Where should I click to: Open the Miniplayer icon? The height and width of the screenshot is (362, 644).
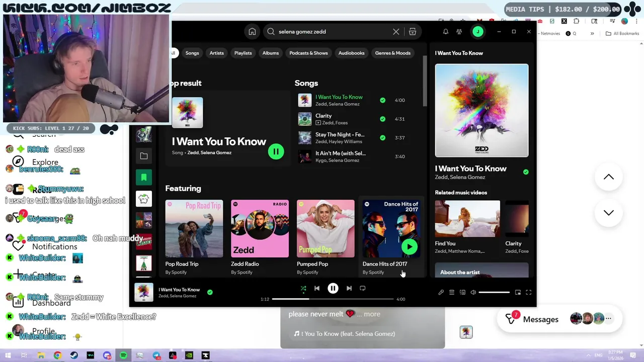pyautogui.click(x=518, y=292)
